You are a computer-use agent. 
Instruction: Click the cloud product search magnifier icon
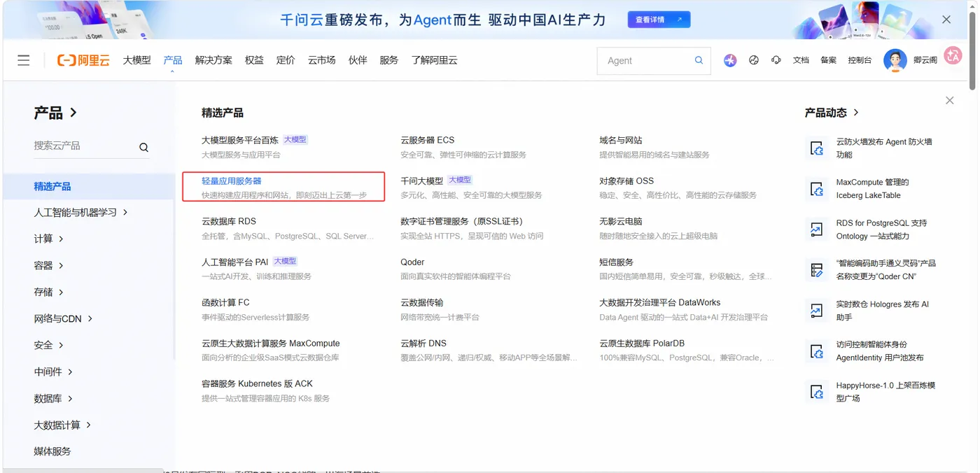click(x=143, y=147)
